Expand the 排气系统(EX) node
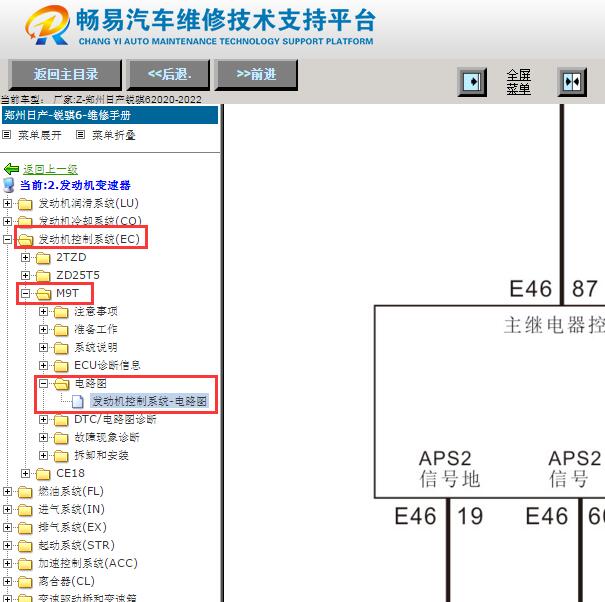 [7, 528]
